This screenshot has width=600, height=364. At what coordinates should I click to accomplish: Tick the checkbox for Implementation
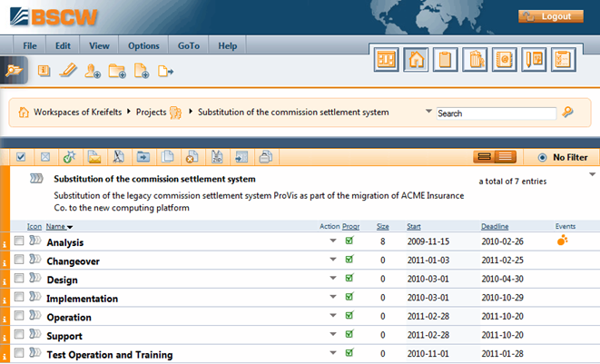tap(19, 297)
